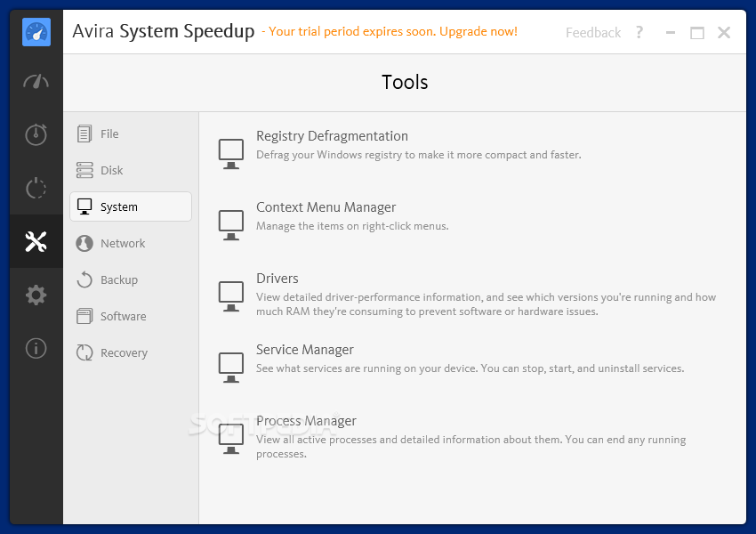756x534 pixels.
Task: Open the Drivers tool
Action: (277, 279)
